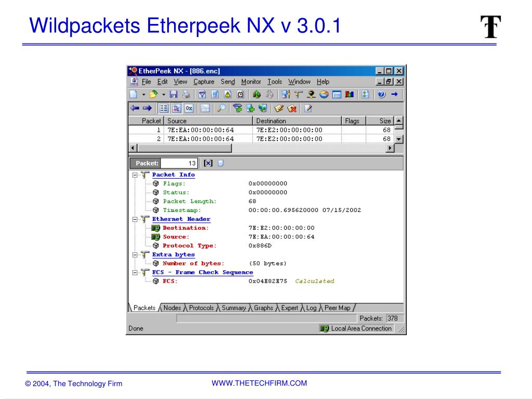This screenshot has width=532, height=399.
Task: Open the File menu
Action: point(146,82)
